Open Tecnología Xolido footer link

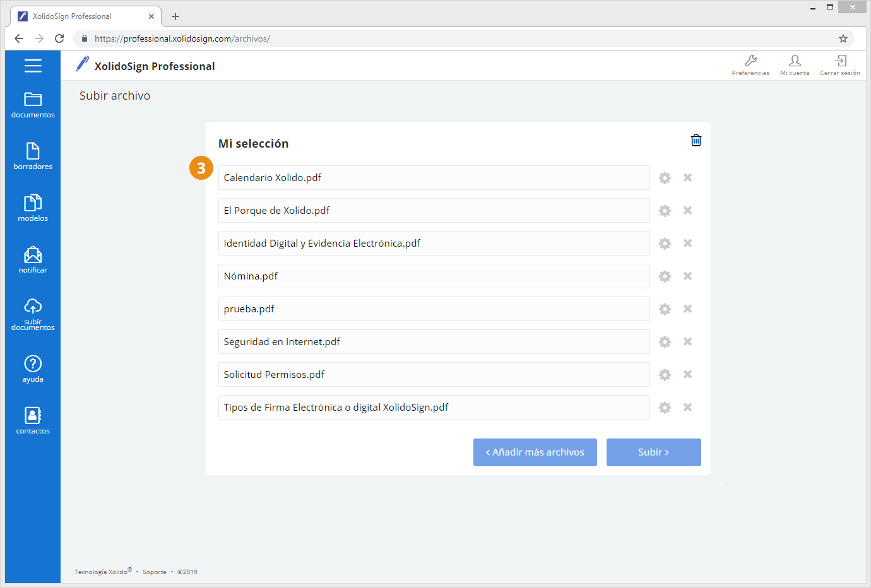103,572
